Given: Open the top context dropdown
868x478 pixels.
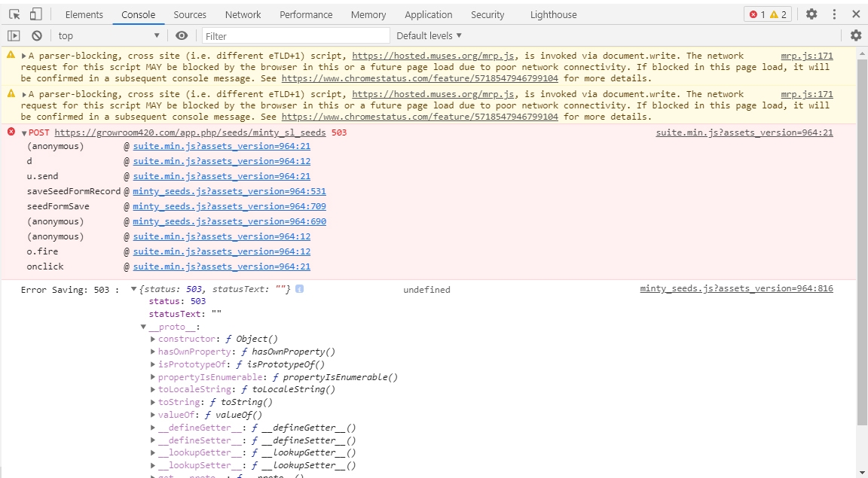Looking at the screenshot, I should click(x=109, y=35).
